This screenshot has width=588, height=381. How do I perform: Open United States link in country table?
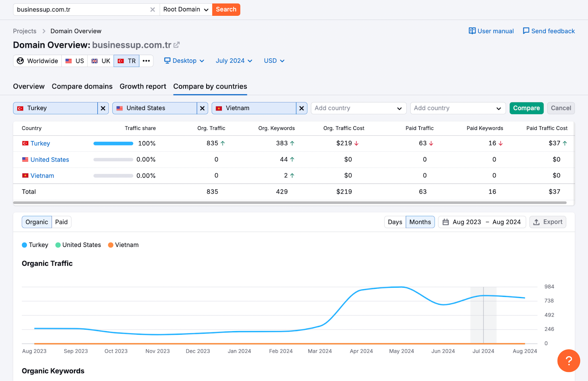[50, 160]
